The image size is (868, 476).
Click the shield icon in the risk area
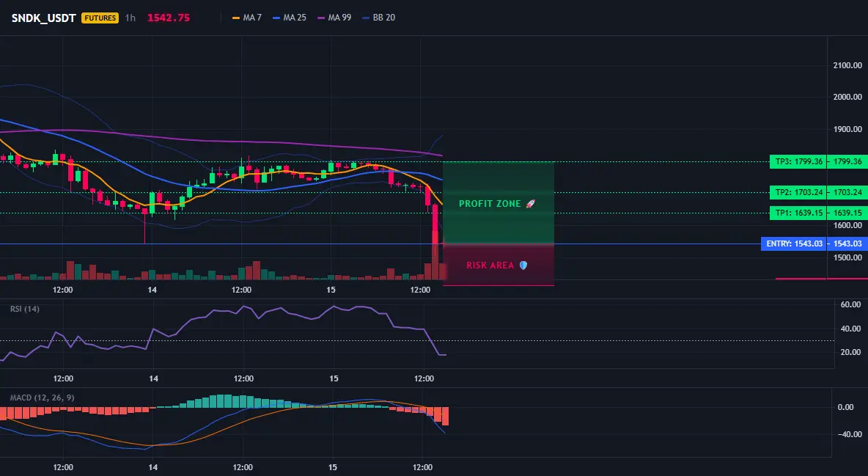click(523, 266)
